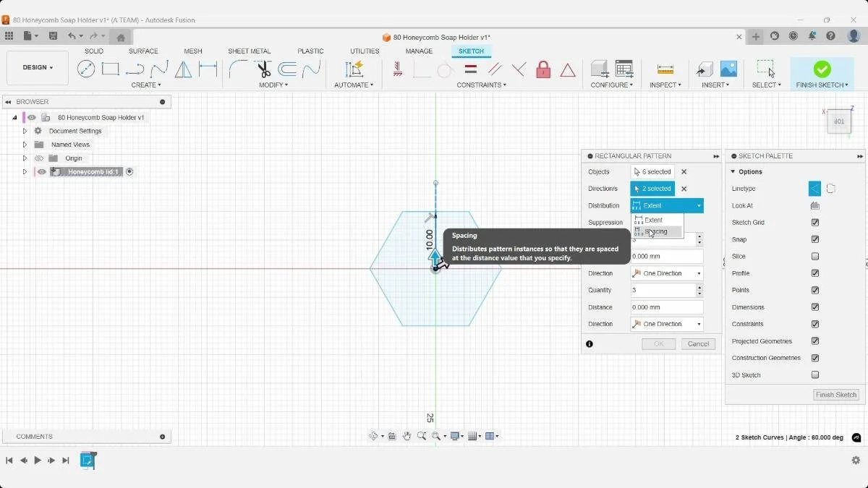
Task: Choose Spacing from the Distribution list
Action: point(657,232)
